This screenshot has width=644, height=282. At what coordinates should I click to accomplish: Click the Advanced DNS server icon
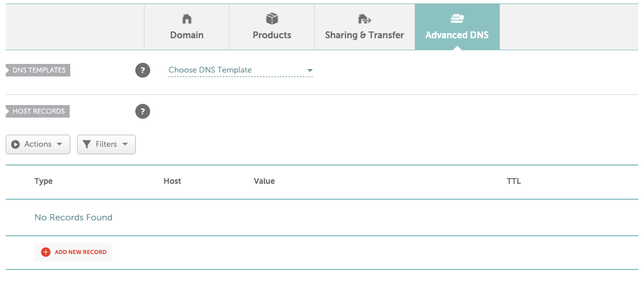(457, 19)
